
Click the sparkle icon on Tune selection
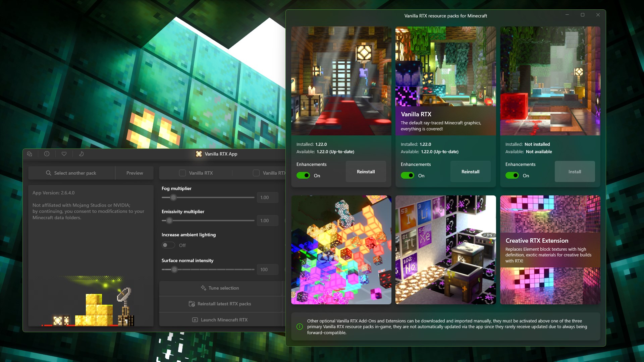203,288
